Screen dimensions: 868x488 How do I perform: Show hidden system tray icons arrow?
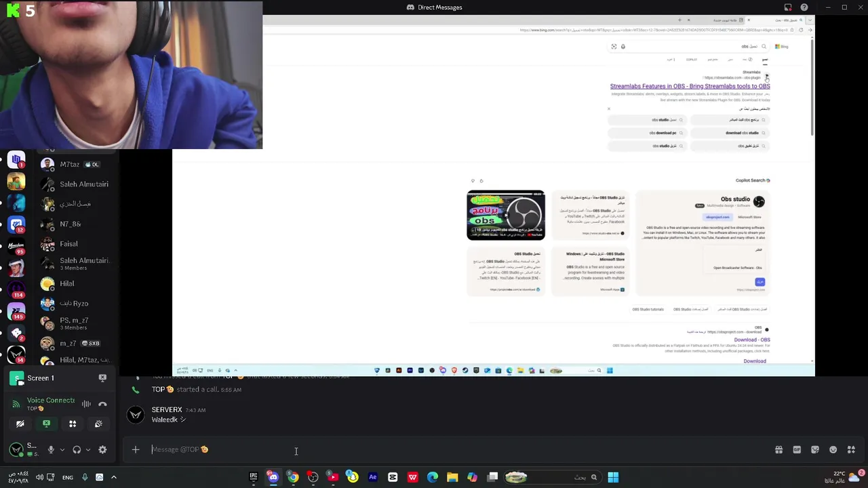point(114,477)
